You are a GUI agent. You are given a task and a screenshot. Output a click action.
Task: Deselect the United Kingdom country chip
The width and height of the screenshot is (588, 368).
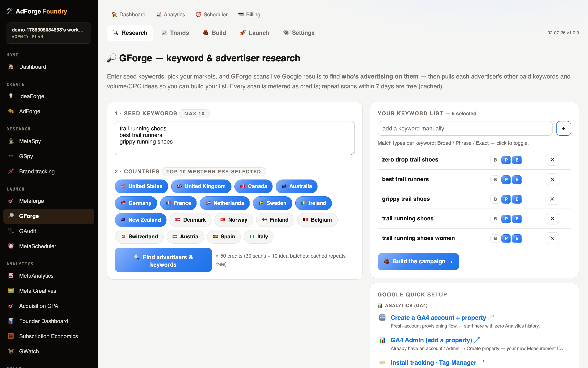201,186
